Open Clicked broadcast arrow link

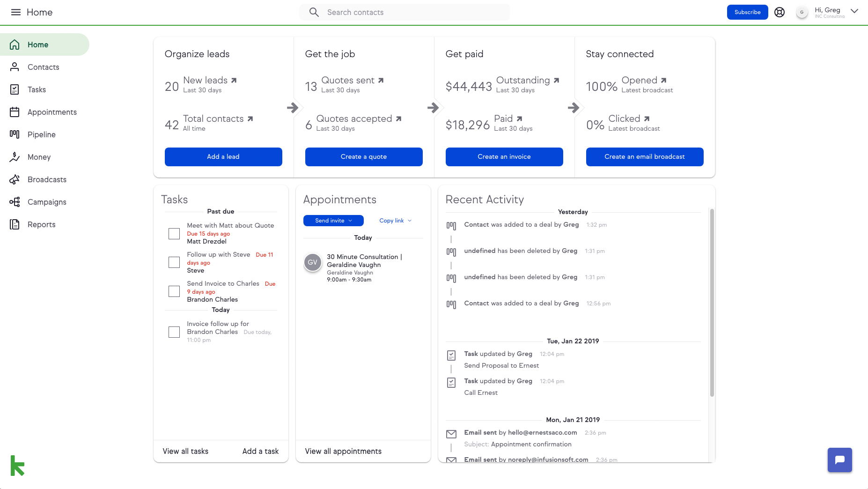(x=647, y=119)
